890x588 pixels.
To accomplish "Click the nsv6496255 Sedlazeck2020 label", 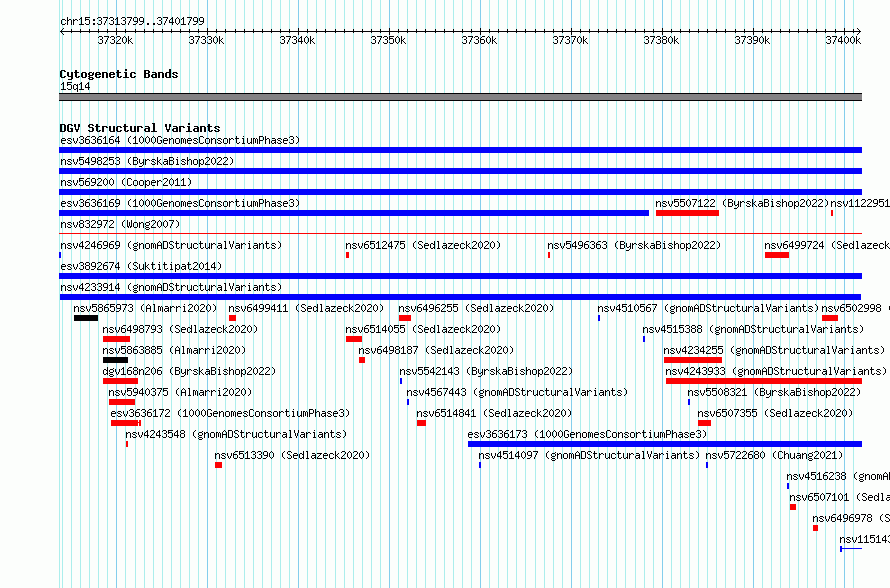I will point(476,308).
